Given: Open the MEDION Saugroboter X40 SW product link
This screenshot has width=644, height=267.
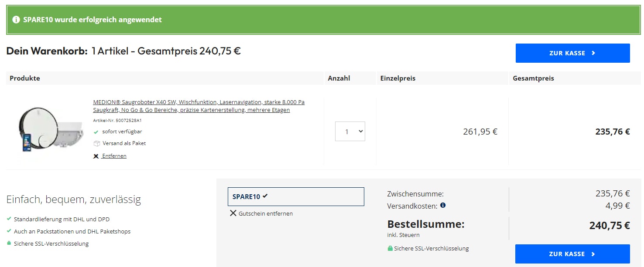Looking at the screenshot, I should click(199, 106).
